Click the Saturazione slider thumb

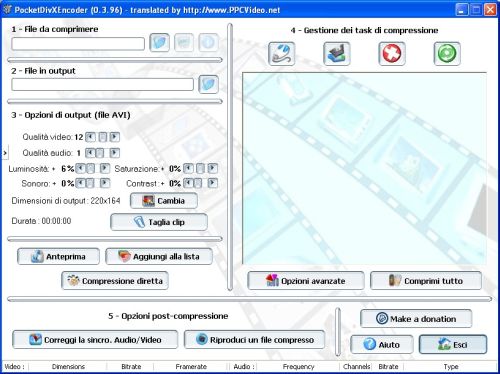point(200,169)
